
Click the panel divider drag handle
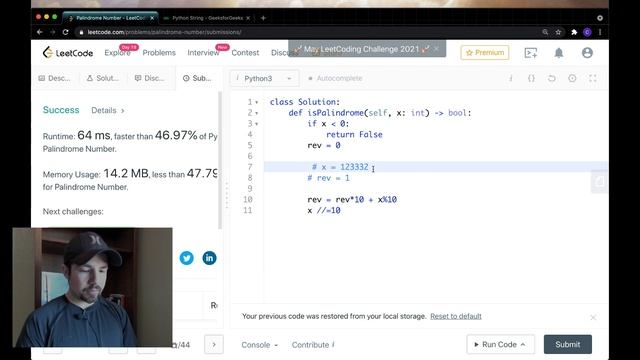coord(227,195)
